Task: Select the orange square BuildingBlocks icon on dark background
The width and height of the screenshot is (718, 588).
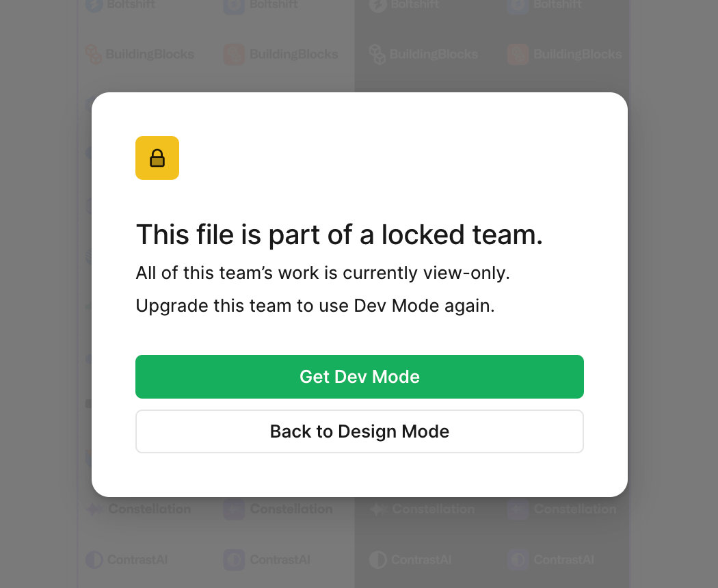Action: 518,54
